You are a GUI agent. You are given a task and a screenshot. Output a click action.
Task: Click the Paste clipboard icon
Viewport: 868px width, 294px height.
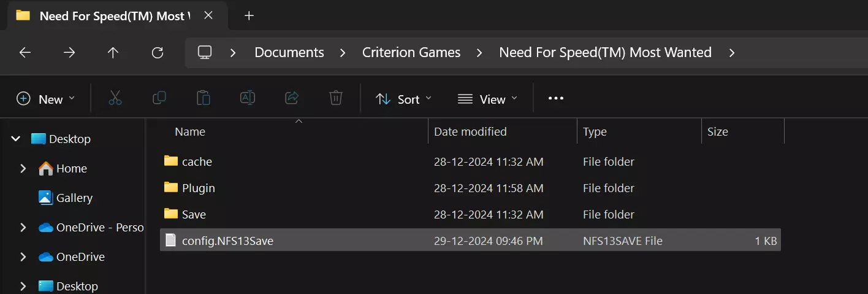(x=204, y=98)
